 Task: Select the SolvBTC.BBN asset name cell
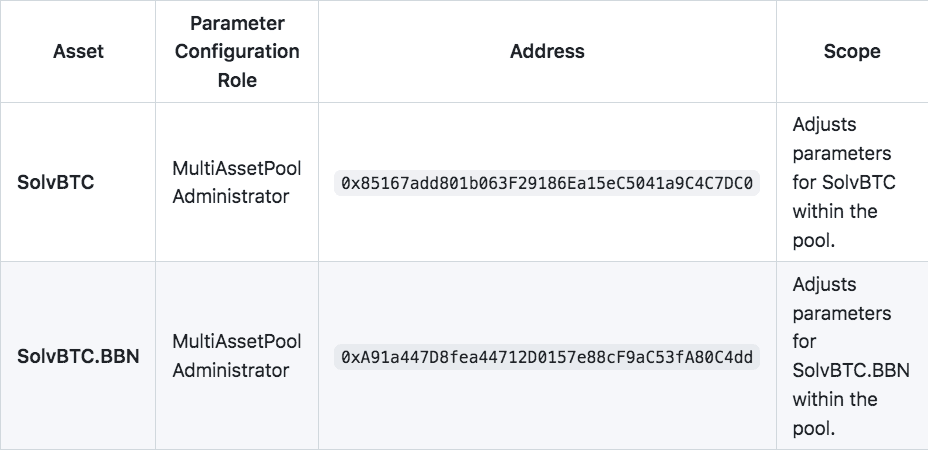[78, 356]
